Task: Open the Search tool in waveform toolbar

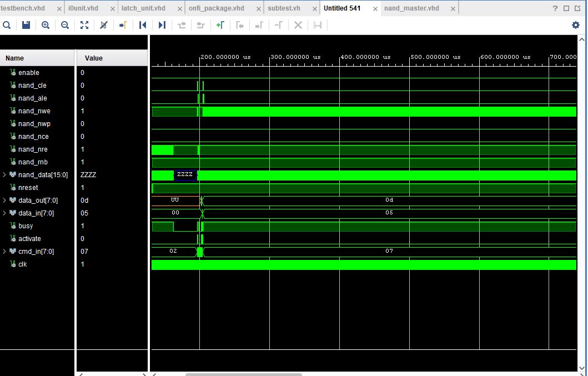Action: [x=7, y=25]
